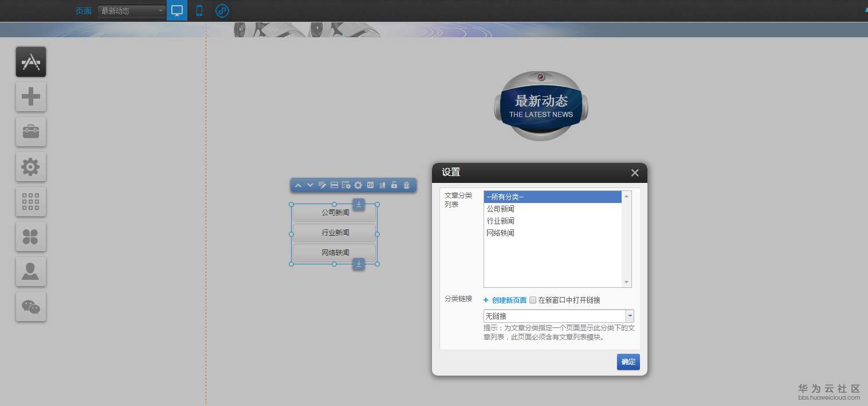Click the edit-list pencil icon in module toolbar
The width and height of the screenshot is (868, 406).
[x=322, y=185]
